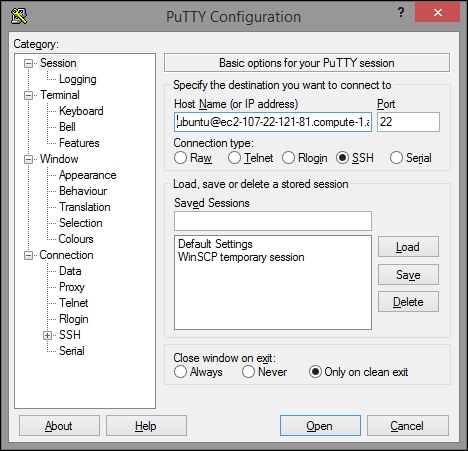This screenshot has height=451, width=468.
Task: Select the Connection category
Action: [x=66, y=255]
